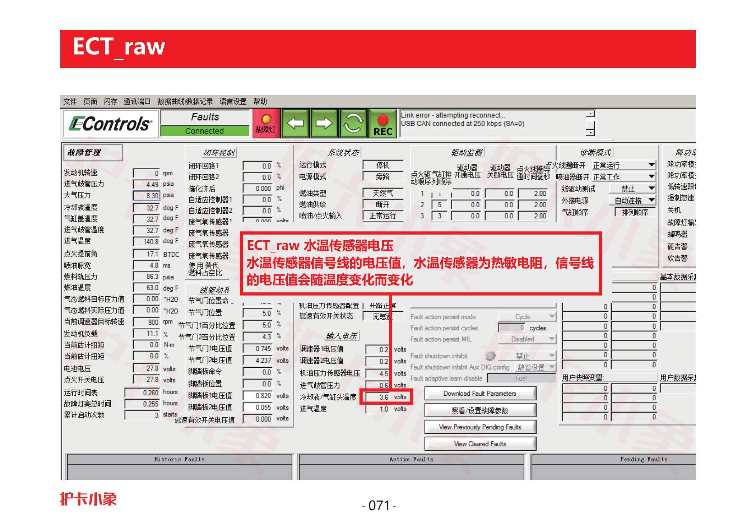This screenshot has width=756, height=532.
Task: Click the scroll-down arrow in message log
Action: point(590,132)
